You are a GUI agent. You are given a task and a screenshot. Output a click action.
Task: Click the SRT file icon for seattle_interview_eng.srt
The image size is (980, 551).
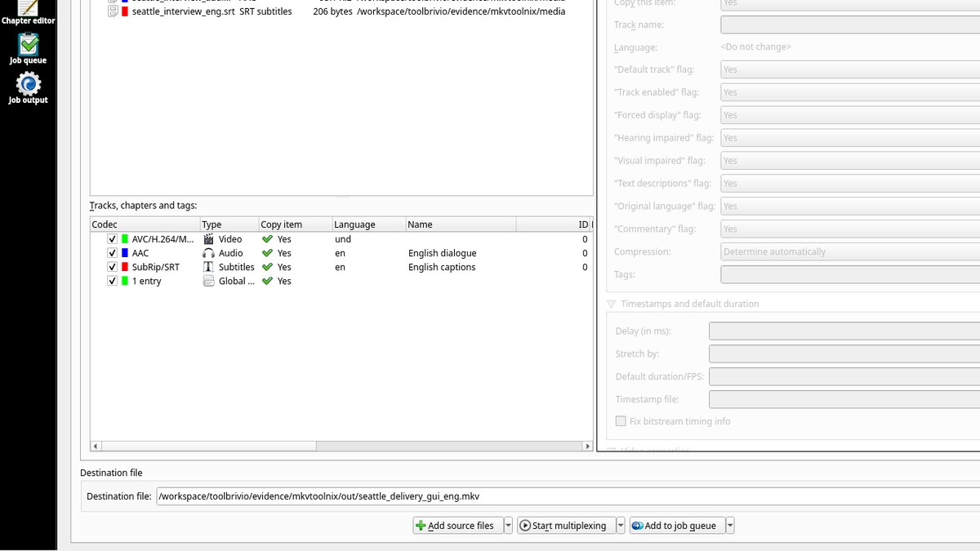(114, 11)
